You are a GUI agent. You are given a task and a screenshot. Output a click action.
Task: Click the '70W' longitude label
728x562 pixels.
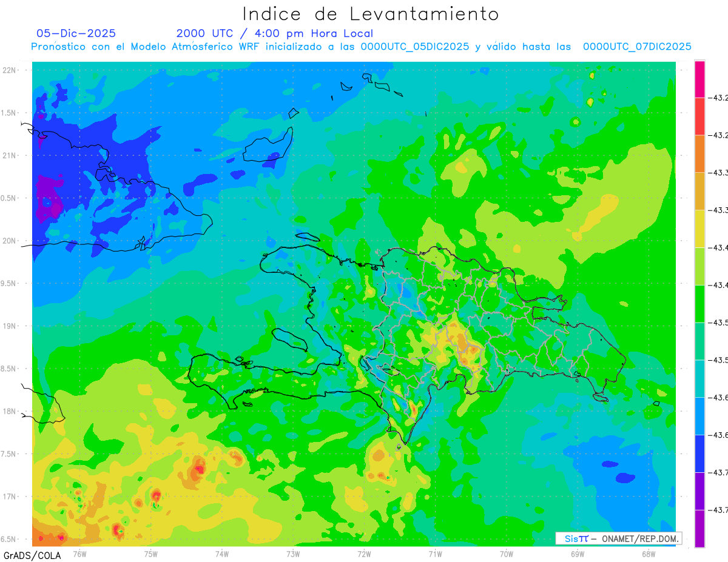coord(506,554)
